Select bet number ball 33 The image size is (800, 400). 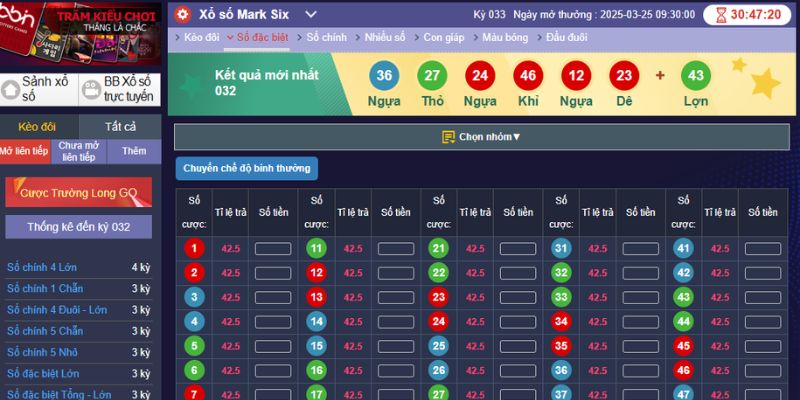[561, 297]
